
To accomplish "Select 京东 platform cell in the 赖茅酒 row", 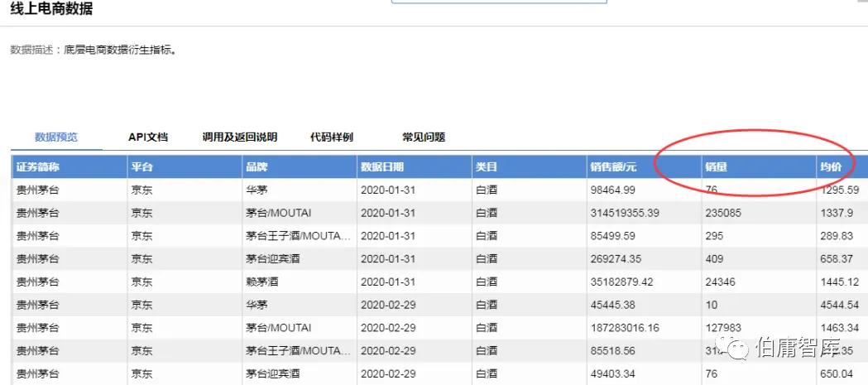I will [141, 282].
